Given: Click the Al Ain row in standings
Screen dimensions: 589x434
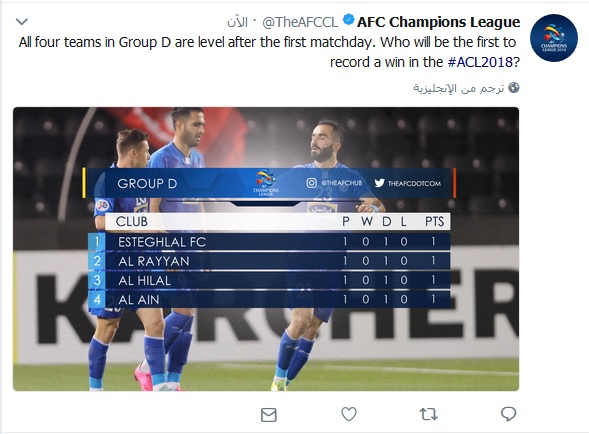Looking at the screenshot, I should coord(269,299).
